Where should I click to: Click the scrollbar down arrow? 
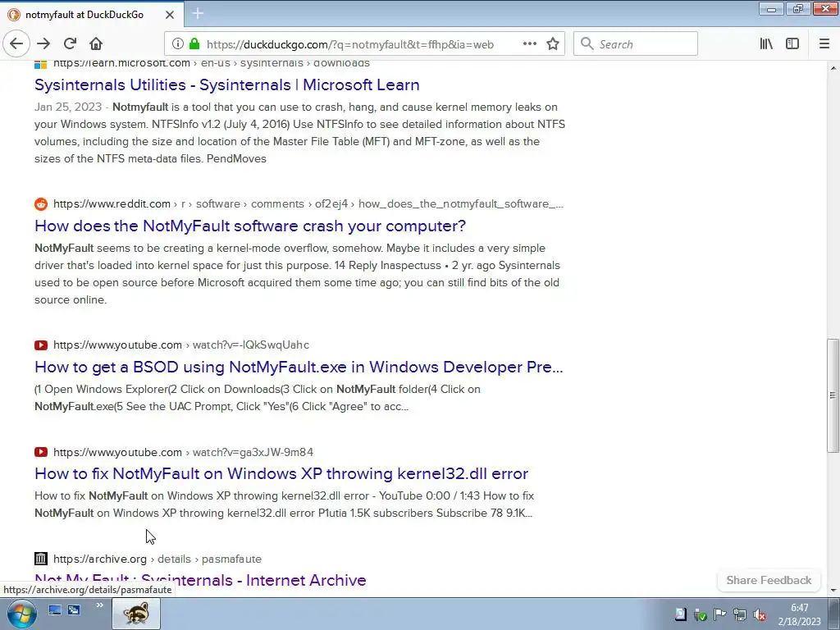point(833,591)
